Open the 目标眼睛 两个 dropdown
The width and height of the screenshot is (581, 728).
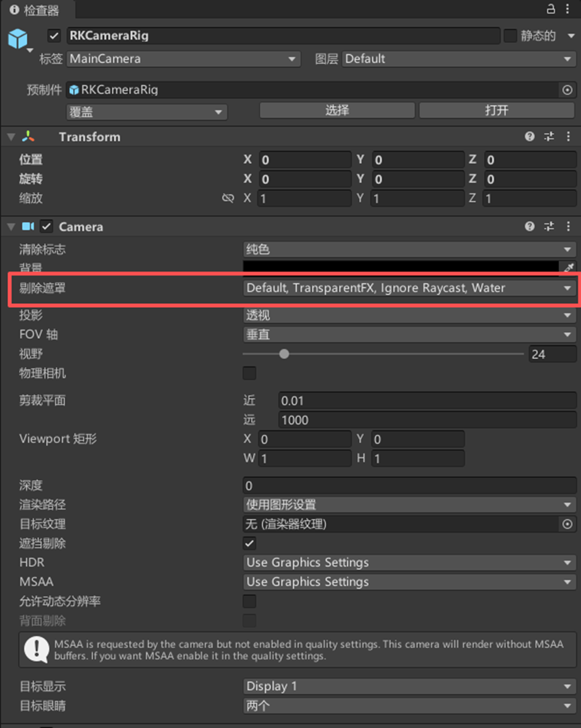(x=409, y=706)
